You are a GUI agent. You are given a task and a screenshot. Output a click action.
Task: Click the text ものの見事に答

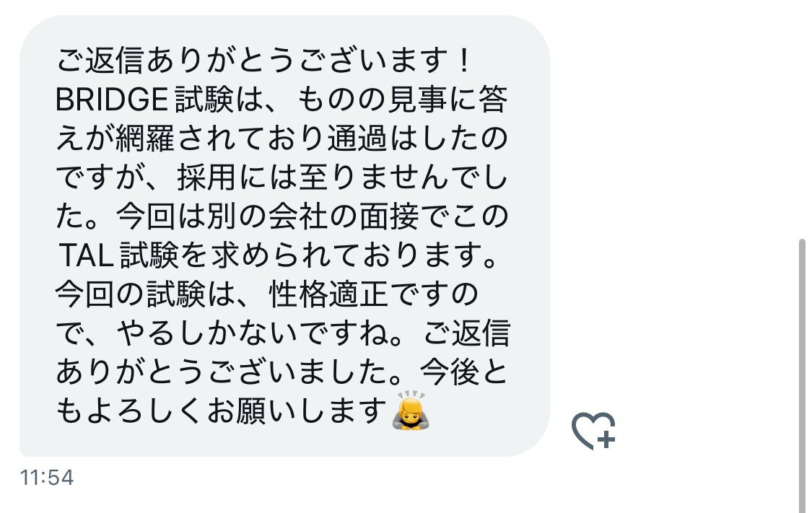[402, 100]
